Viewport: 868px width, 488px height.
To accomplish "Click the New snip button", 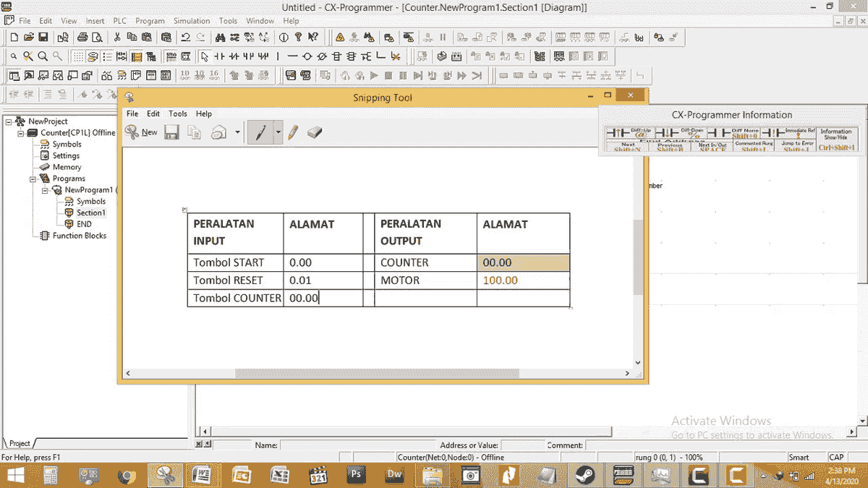I will tap(141, 132).
